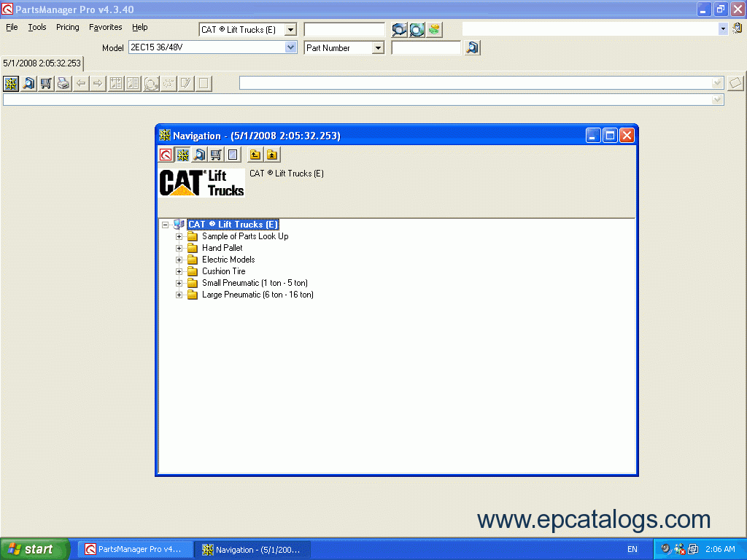Viewport: 747px width, 560px height.
Task: Click the second globe search icon beside catalog field
Action: (417, 29)
